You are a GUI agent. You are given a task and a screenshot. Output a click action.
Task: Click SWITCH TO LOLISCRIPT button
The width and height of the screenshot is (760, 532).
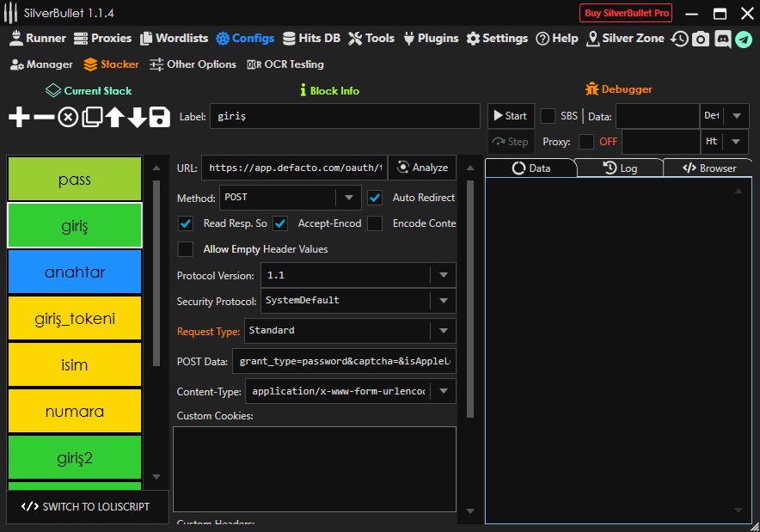point(86,506)
